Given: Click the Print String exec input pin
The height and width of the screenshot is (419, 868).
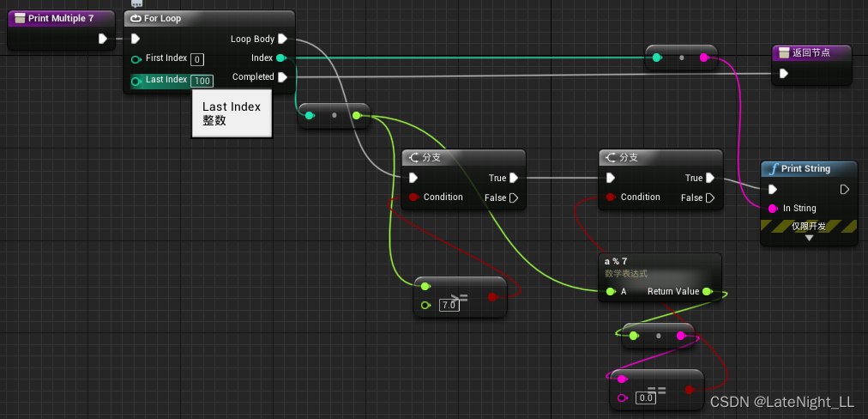Looking at the screenshot, I should click(x=772, y=190).
